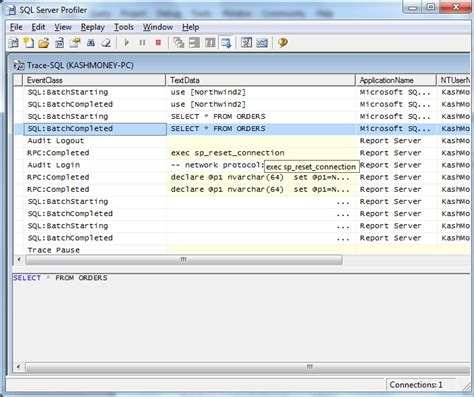Open the Window menu
This screenshot has height=397, width=474.
coord(158,27)
